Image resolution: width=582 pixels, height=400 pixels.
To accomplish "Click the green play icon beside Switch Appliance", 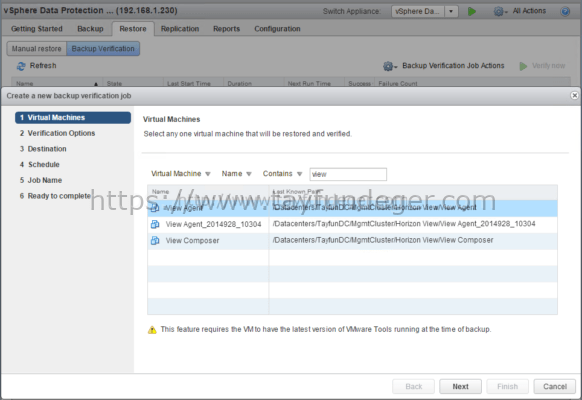I will (472, 12).
